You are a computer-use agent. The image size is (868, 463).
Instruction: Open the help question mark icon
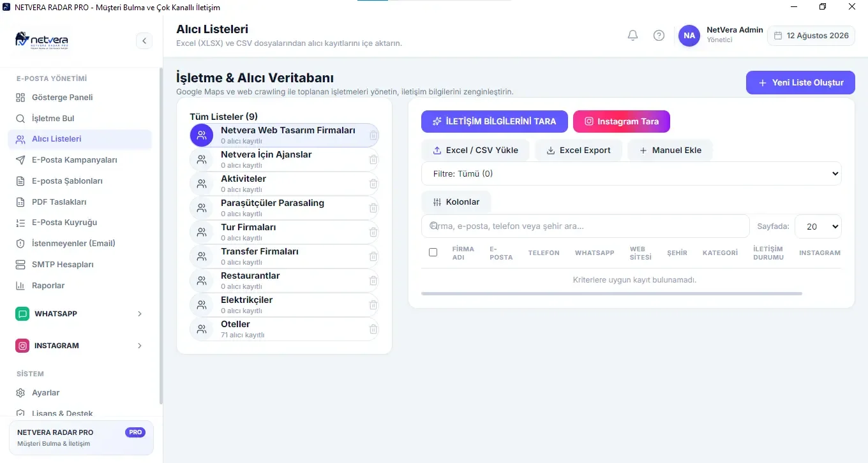[x=659, y=36]
